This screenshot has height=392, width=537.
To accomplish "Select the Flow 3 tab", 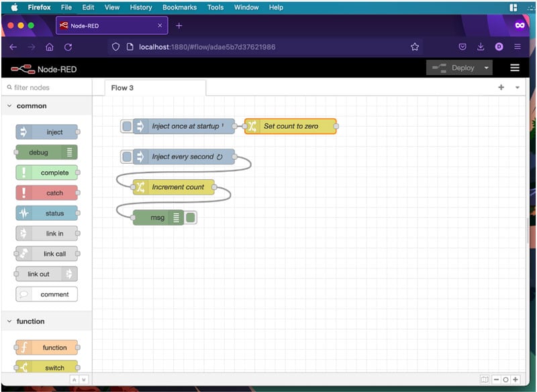I will click(x=123, y=88).
